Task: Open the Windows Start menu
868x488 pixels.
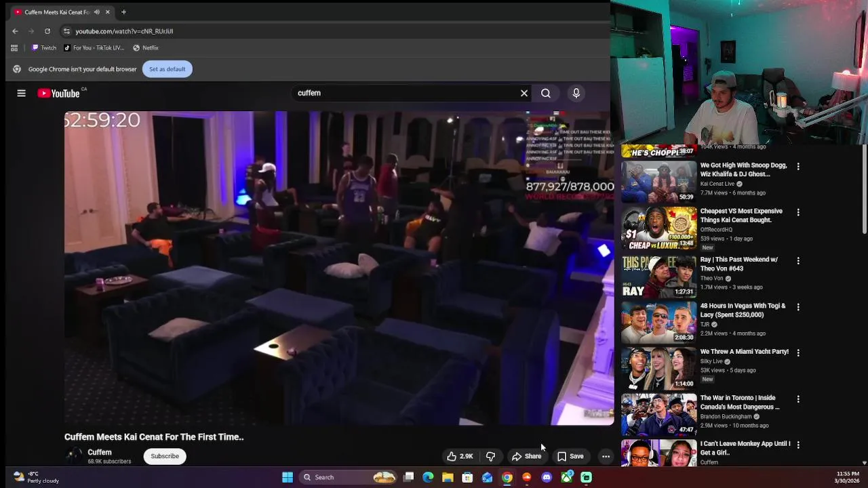Action: (x=288, y=478)
